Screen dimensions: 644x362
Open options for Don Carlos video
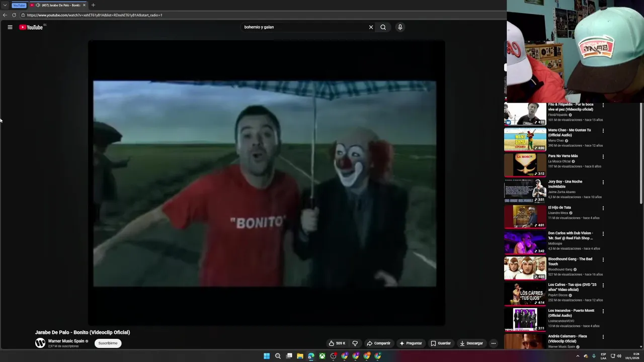(603, 234)
